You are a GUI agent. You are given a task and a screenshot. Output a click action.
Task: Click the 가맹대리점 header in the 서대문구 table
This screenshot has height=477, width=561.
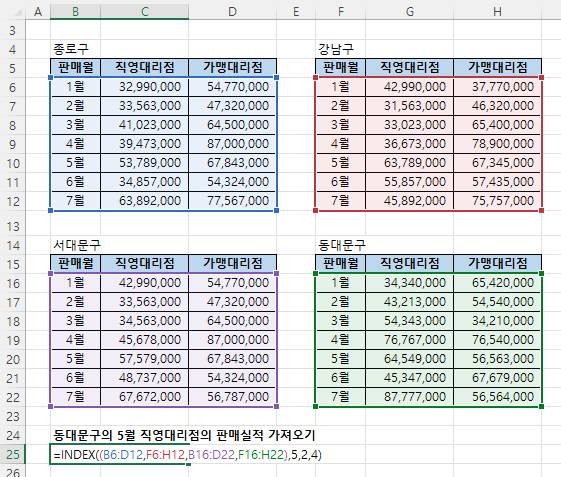(x=233, y=264)
